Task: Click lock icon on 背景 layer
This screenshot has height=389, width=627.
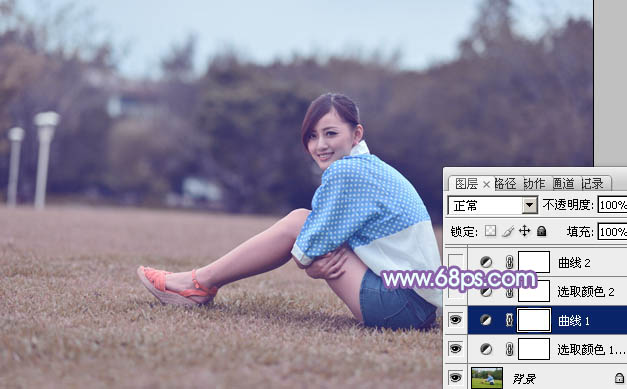Action: point(619,378)
